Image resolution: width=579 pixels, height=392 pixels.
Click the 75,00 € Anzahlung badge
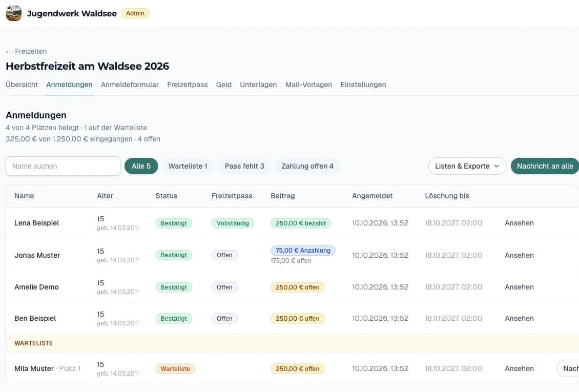point(303,250)
